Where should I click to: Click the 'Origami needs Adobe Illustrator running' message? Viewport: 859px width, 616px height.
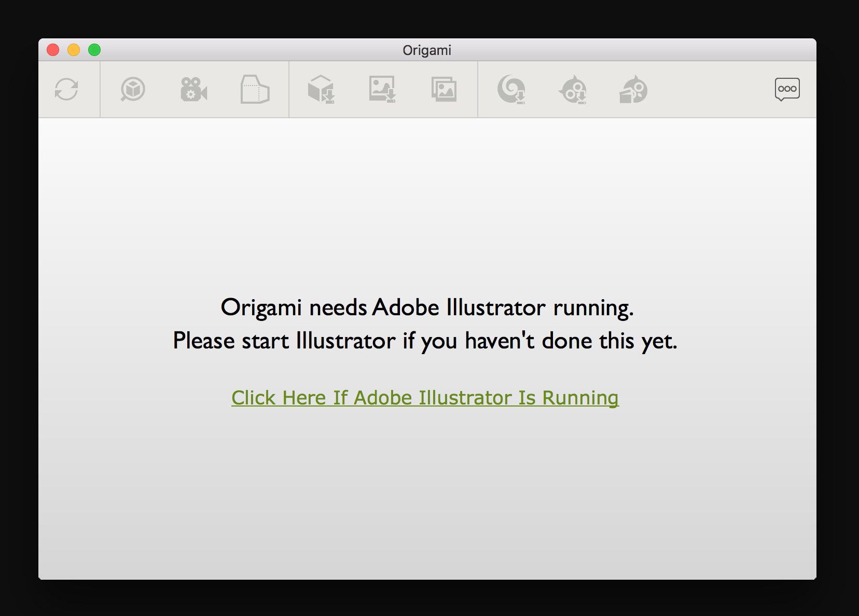click(427, 307)
